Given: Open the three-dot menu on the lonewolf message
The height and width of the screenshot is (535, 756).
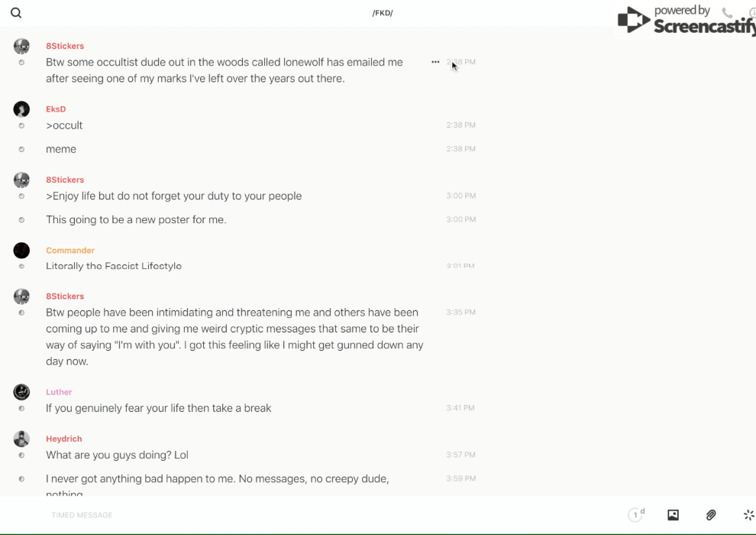Looking at the screenshot, I should (x=435, y=62).
